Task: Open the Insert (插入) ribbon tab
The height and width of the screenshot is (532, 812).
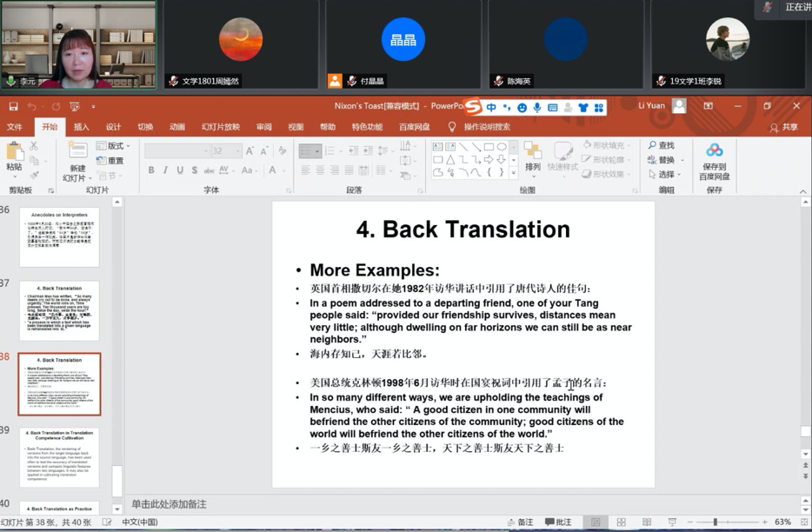Action: pos(81,127)
